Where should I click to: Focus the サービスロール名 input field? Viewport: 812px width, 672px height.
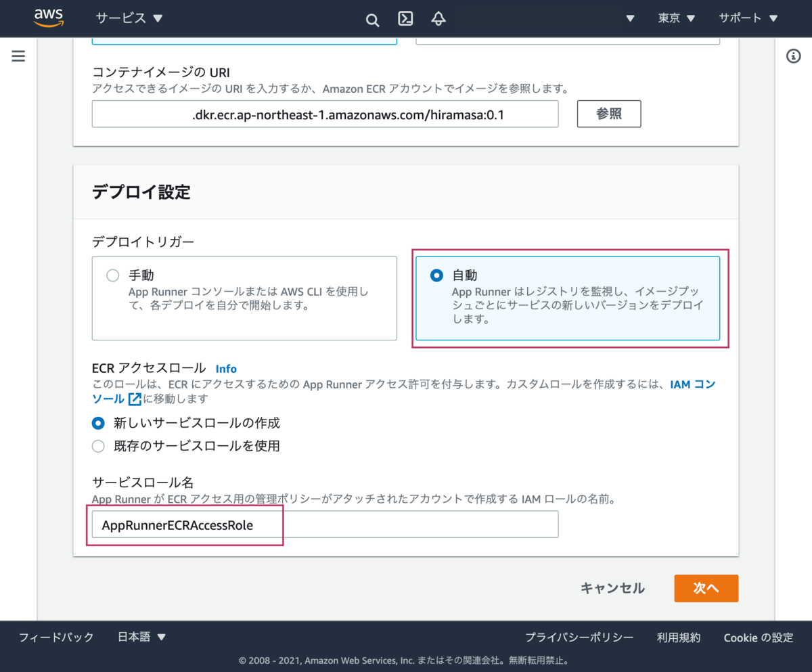(325, 524)
